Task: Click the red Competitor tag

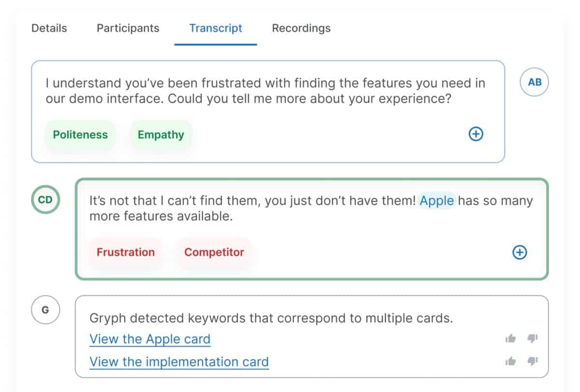Action: tap(214, 252)
